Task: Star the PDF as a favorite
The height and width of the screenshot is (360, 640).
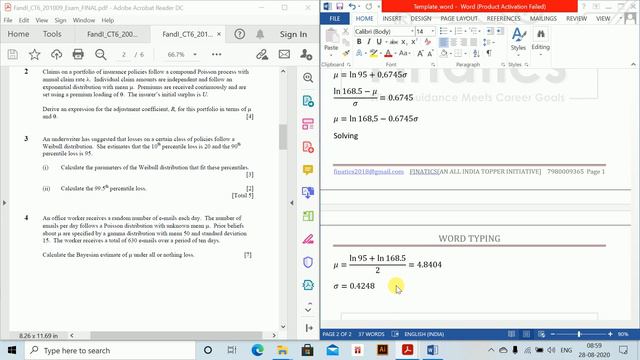Action: coord(35,54)
